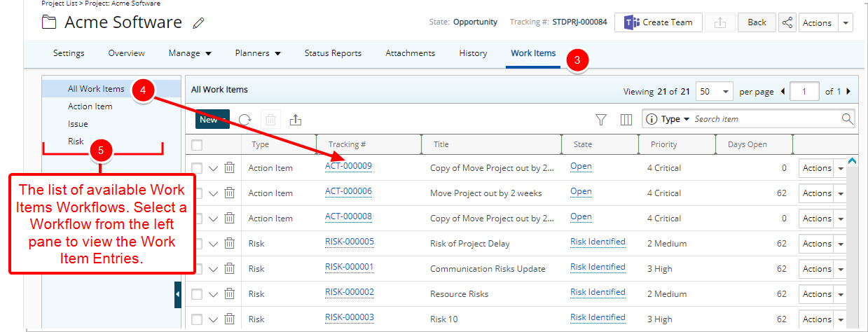
Task: Open the filter funnel icon
Action: tap(601, 120)
